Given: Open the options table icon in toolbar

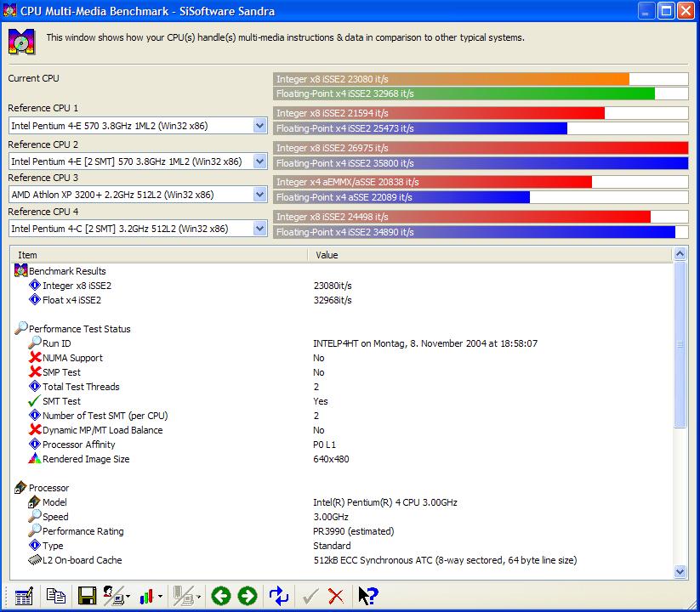Looking at the screenshot, I should click(x=24, y=596).
